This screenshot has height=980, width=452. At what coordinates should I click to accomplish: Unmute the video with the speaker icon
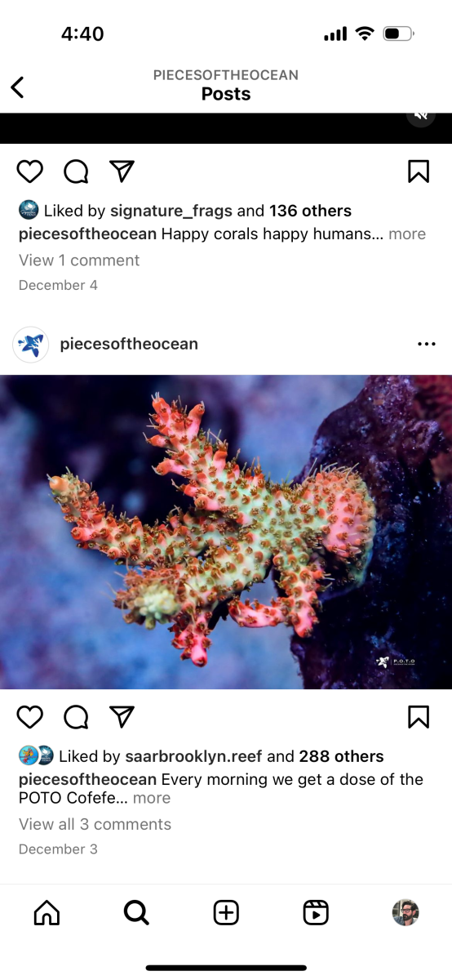pos(421,115)
